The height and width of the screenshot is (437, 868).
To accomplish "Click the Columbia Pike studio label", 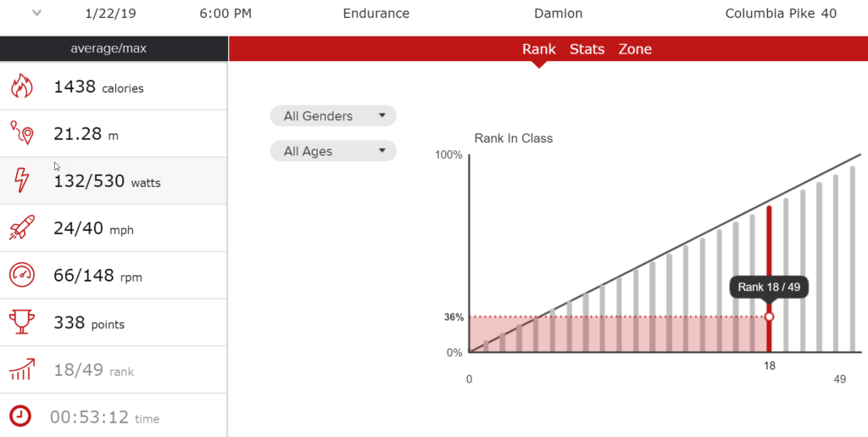I will 781,14.
